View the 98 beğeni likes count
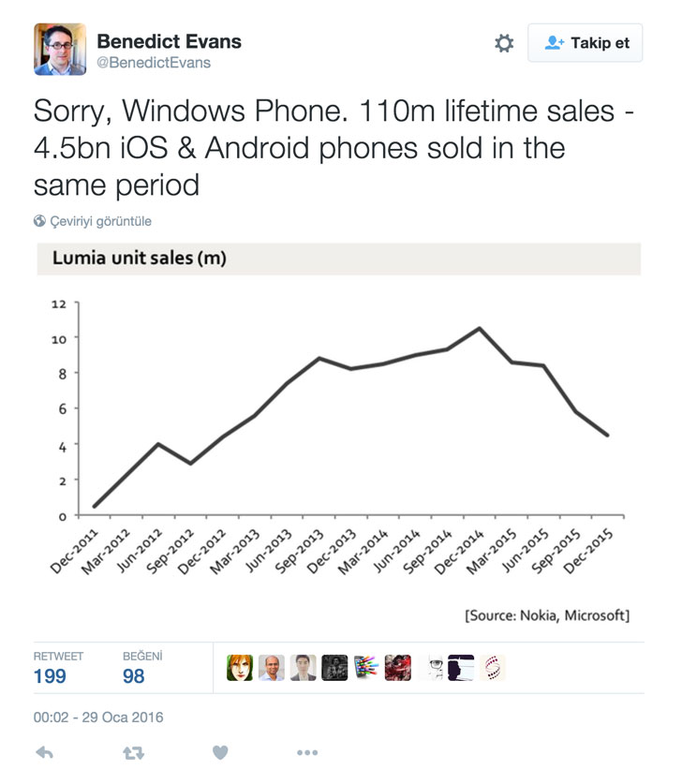The image size is (682, 784). [x=134, y=676]
